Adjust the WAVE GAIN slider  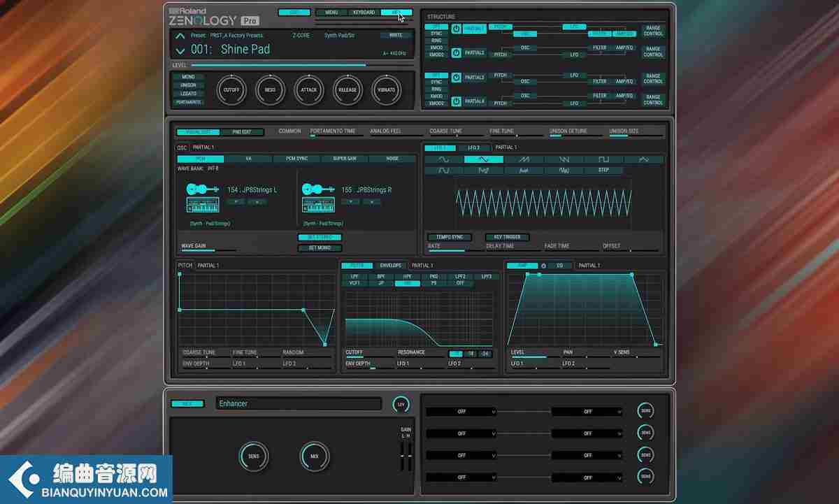point(208,250)
